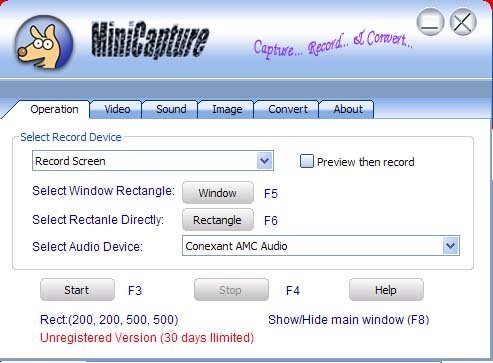Click the Select Window Rectangle label
493x363 pixels.
point(103,191)
